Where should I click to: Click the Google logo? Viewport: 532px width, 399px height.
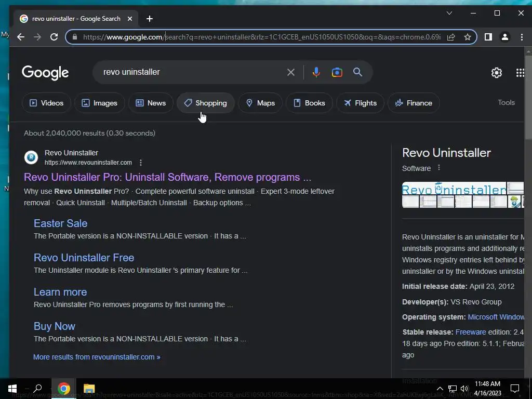tap(45, 73)
